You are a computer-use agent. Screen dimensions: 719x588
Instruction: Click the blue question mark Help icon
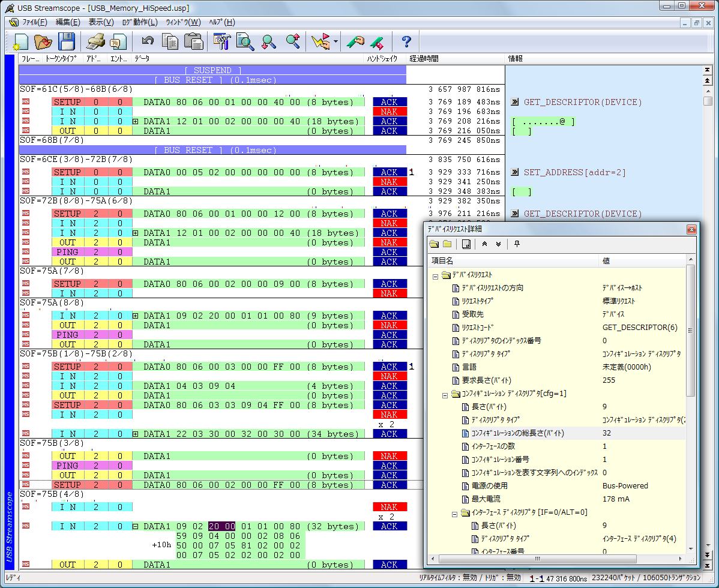tap(406, 41)
